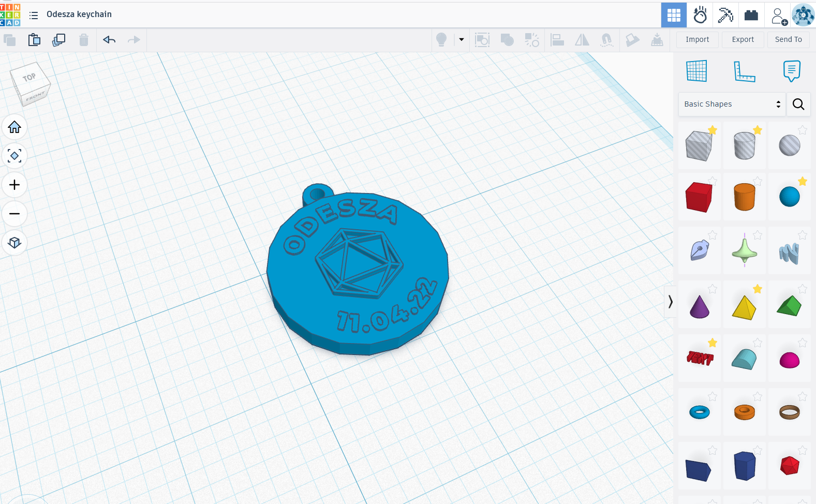Pick the yellow Pyramid shape
This screenshot has width=816, height=504.
click(x=744, y=307)
